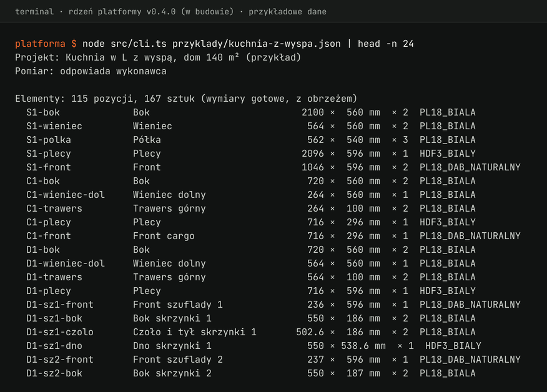Screen dimensions: 547x392
Task: Click "przykładowe dane" in the title bar
Action: [287, 11]
